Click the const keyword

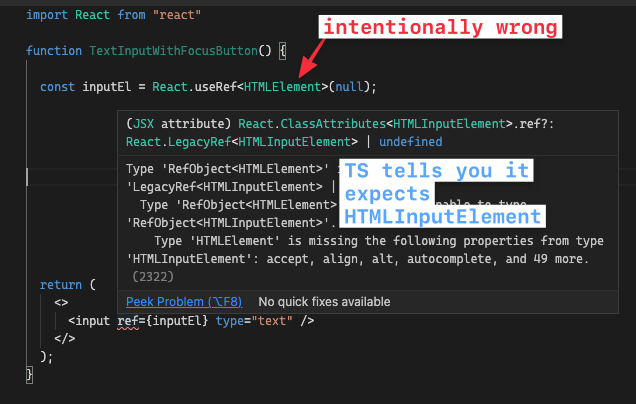pos(57,87)
